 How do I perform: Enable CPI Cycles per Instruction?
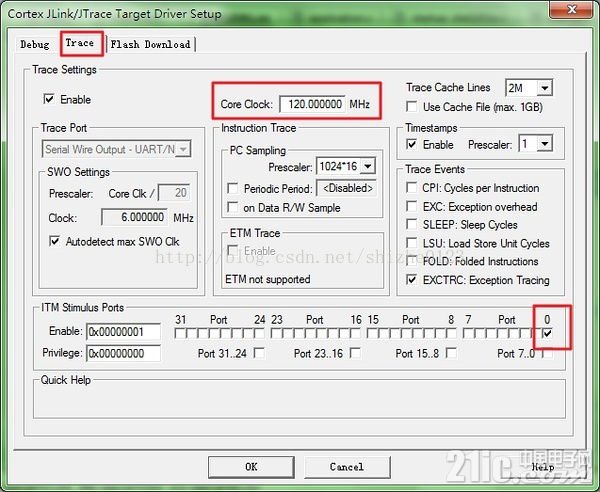click(412, 188)
